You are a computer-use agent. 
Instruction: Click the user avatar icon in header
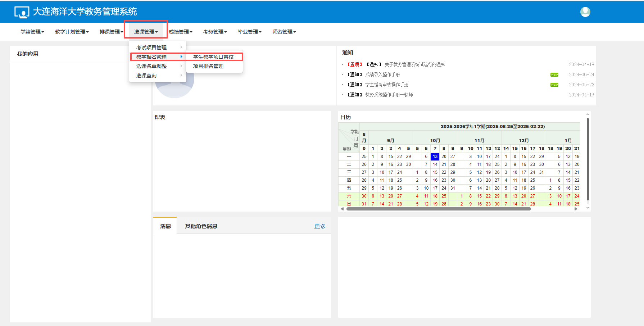click(x=585, y=12)
